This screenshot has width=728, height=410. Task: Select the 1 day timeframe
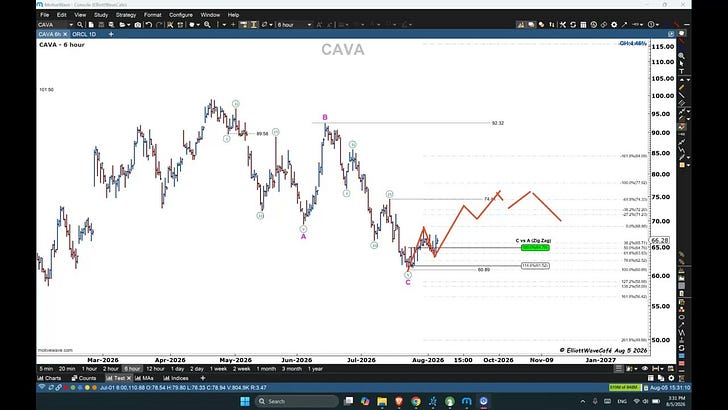pos(178,369)
